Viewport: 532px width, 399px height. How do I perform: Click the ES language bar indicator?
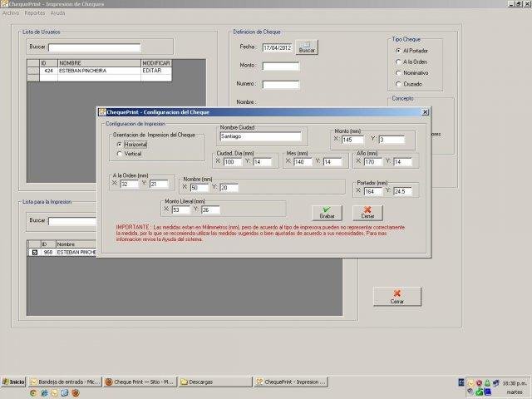point(461,382)
